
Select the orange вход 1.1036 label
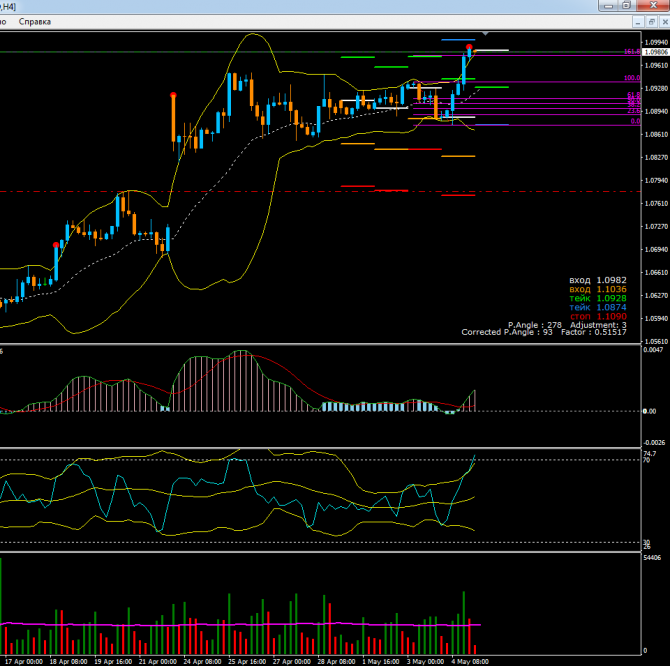point(598,289)
